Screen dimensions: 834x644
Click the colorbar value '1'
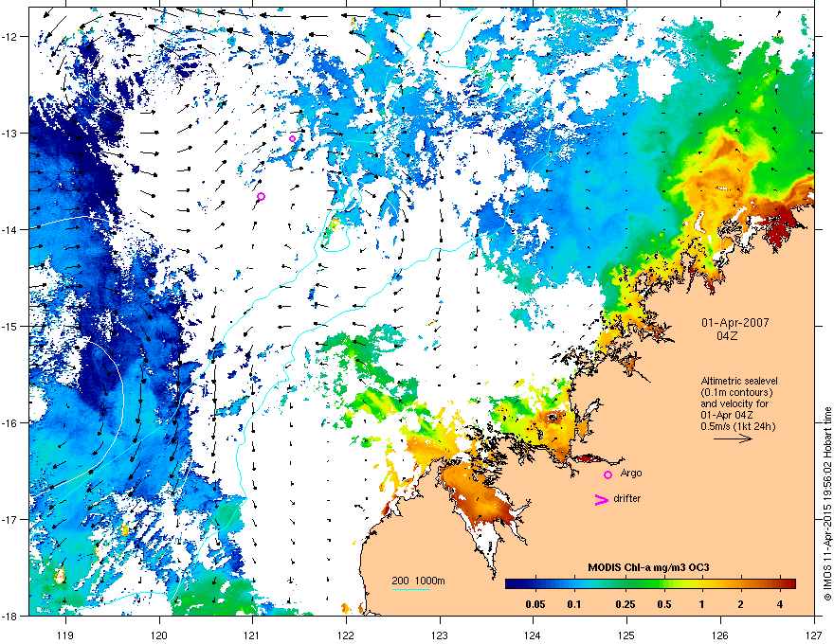(x=702, y=604)
